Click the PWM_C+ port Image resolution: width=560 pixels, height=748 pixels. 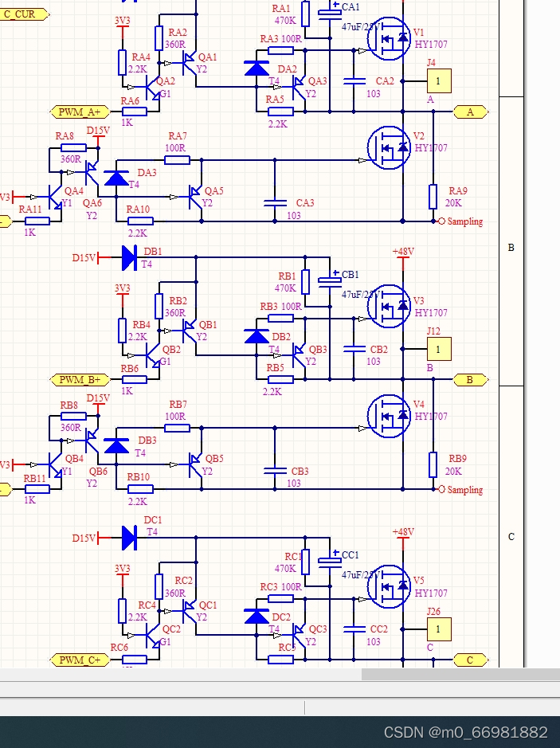[80, 660]
